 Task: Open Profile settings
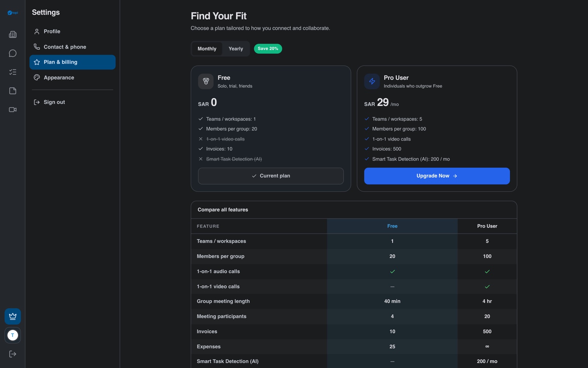72,31
